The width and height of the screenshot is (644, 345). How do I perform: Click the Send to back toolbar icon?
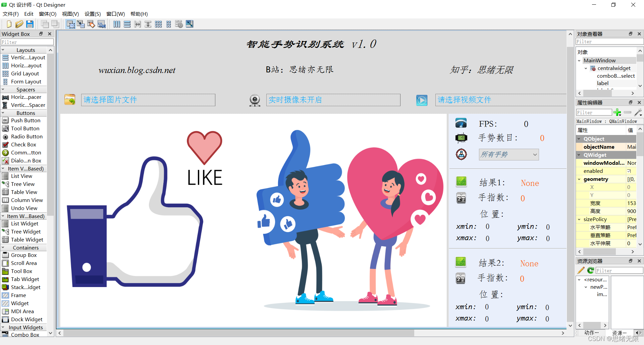coord(55,24)
